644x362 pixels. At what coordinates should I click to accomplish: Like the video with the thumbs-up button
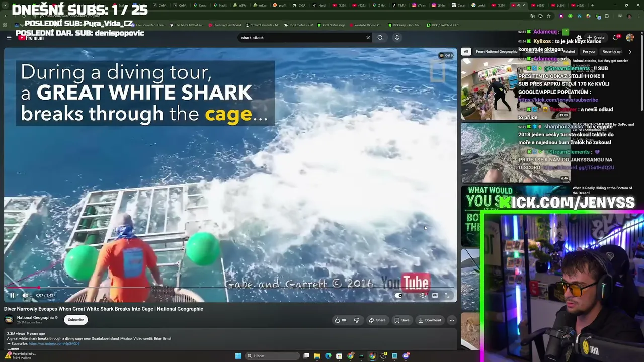coord(341,320)
